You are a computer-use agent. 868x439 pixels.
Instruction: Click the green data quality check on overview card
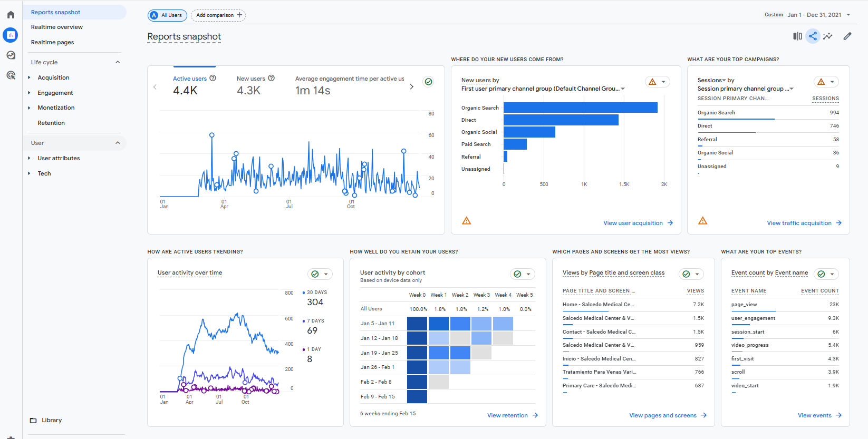428,82
